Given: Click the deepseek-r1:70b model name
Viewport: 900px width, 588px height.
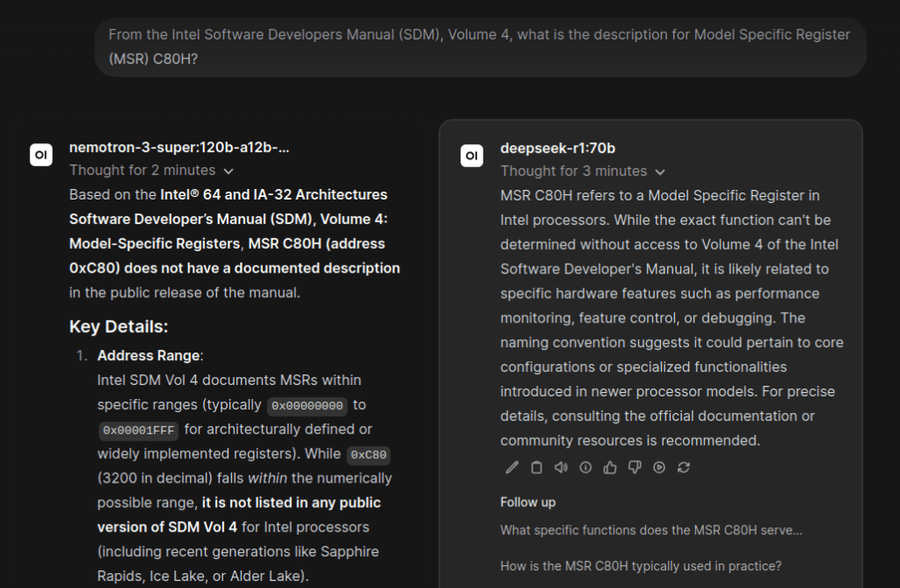Looking at the screenshot, I should coord(557,149).
